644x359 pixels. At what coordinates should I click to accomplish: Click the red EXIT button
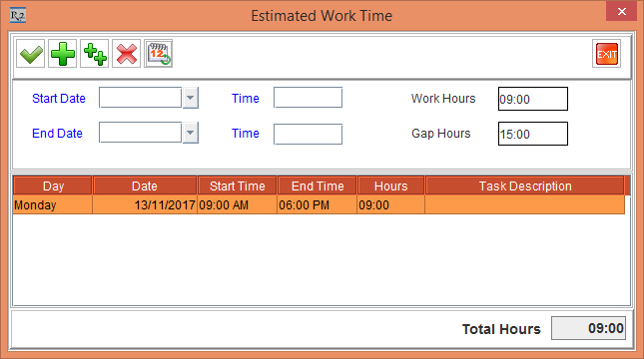tap(607, 54)
